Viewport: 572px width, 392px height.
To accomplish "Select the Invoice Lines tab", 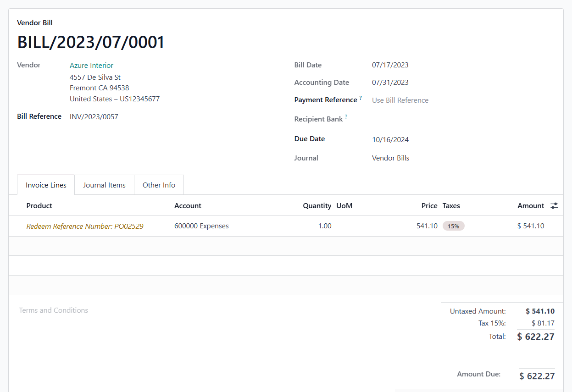I will point(46,185).
